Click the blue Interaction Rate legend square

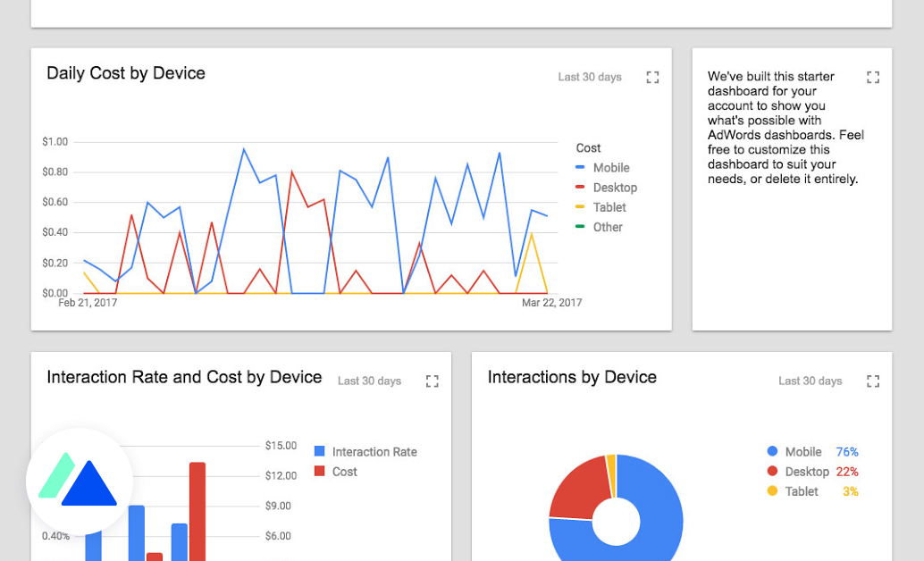tap(317, 451)
